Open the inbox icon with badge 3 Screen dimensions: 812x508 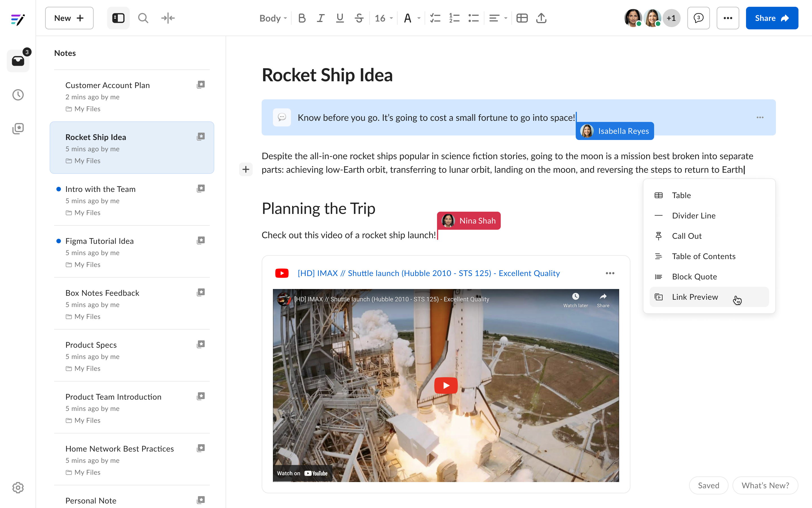(18, 61)
